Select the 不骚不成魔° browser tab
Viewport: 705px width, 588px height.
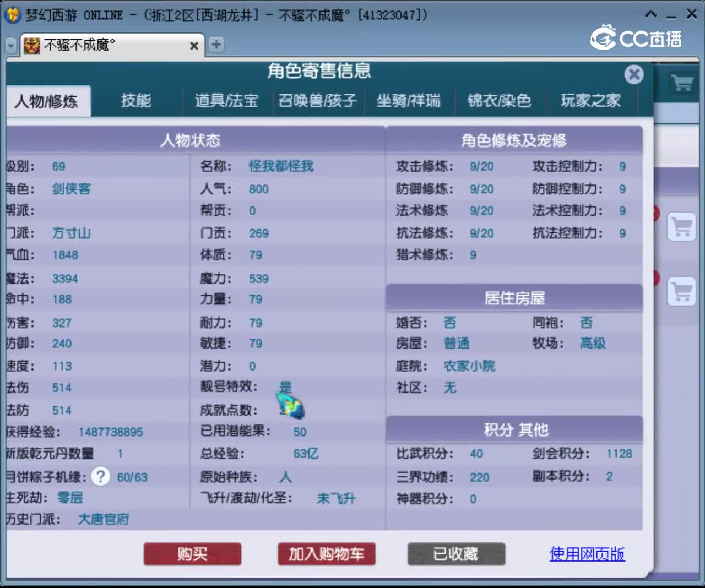pyautogui.click(x=112, y=45)
